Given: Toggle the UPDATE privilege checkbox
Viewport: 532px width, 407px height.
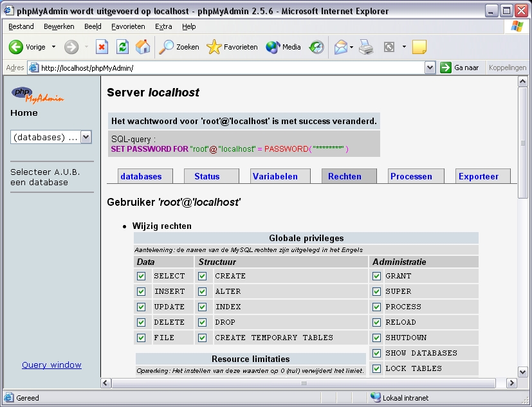Looking at the screenshot, I should [141, 307].
